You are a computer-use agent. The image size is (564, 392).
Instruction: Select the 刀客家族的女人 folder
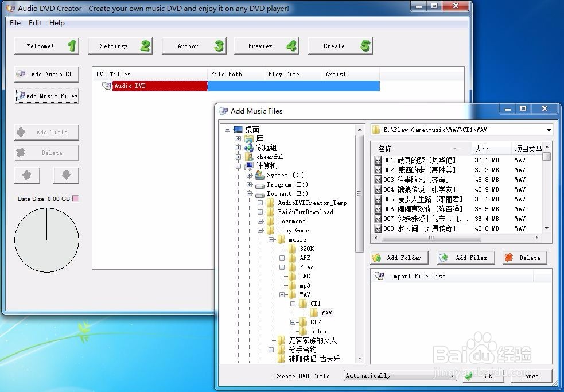point(313,340)
